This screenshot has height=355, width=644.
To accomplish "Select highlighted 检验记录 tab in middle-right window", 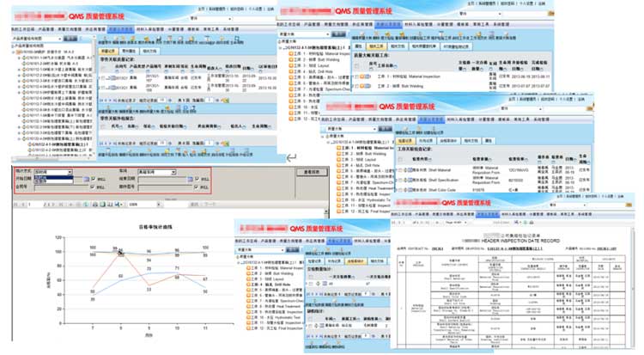I will click(405, 141).
